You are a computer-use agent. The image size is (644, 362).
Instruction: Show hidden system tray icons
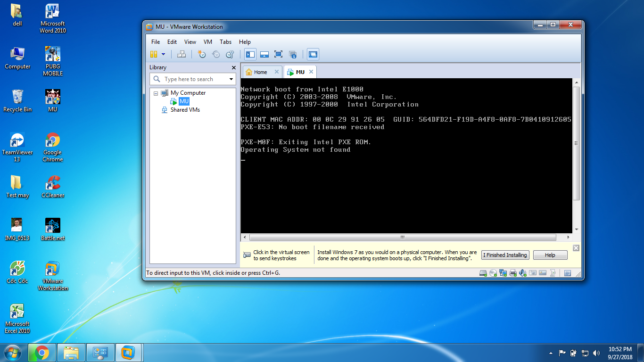(x=551, y=353)
